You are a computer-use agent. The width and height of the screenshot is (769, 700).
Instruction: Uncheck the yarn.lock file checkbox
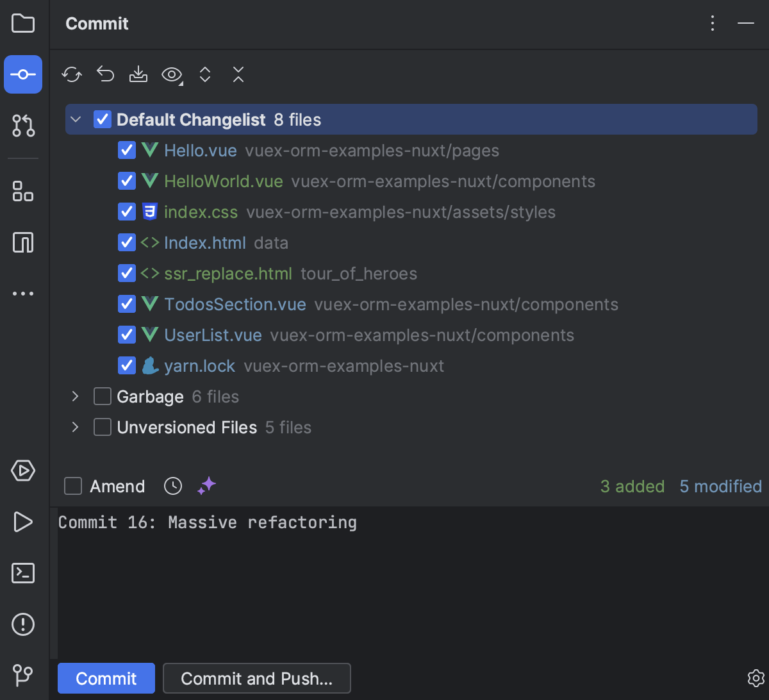126,366
